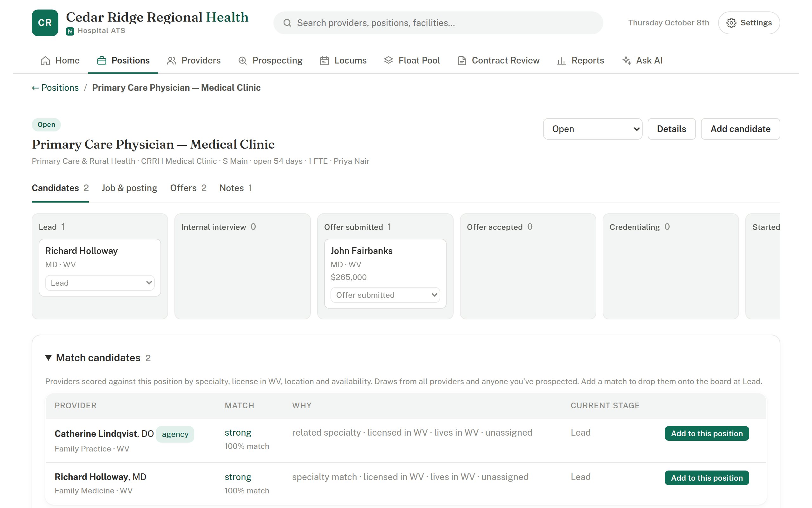Viewport: 812px width, 508px height.
Task: Open the Contract Review nav item
Action: [499, 60]
